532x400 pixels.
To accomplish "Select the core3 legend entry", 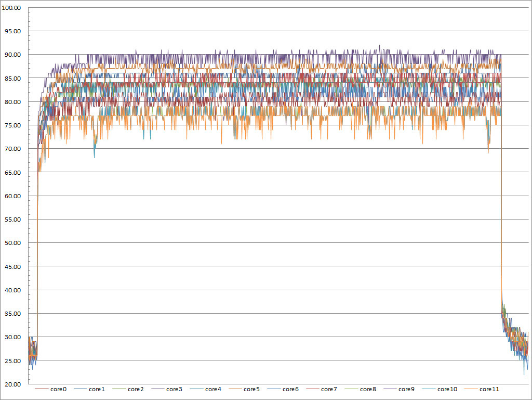I will [x=167, y=389].
